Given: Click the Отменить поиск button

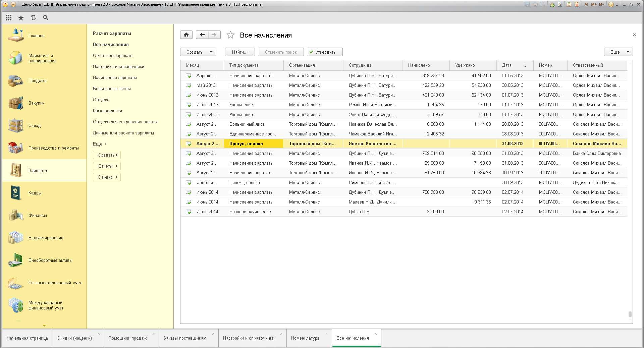Looking at the screenshot, I should coord(281,52).
